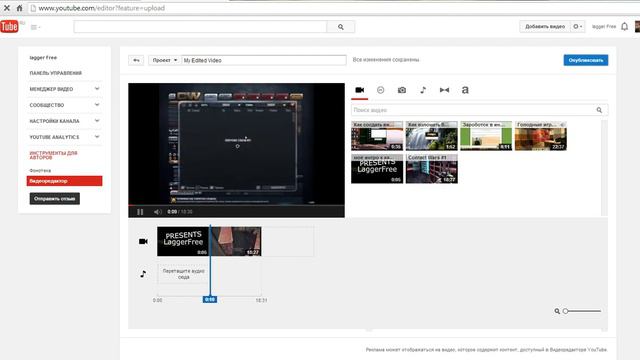This screenshot has height=360, width=640.
Task: Open the Photos tab camera icon
Action: (402, 90)
